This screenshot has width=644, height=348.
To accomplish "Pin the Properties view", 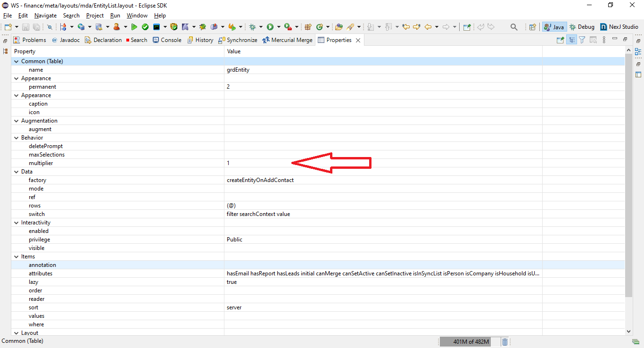I will (x=560, y=40).
